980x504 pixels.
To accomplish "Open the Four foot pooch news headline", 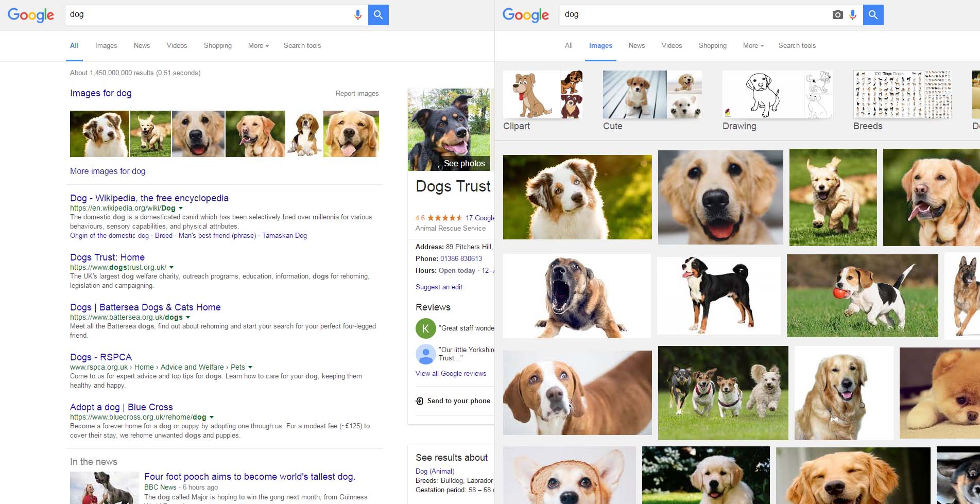I will [250, 477].
